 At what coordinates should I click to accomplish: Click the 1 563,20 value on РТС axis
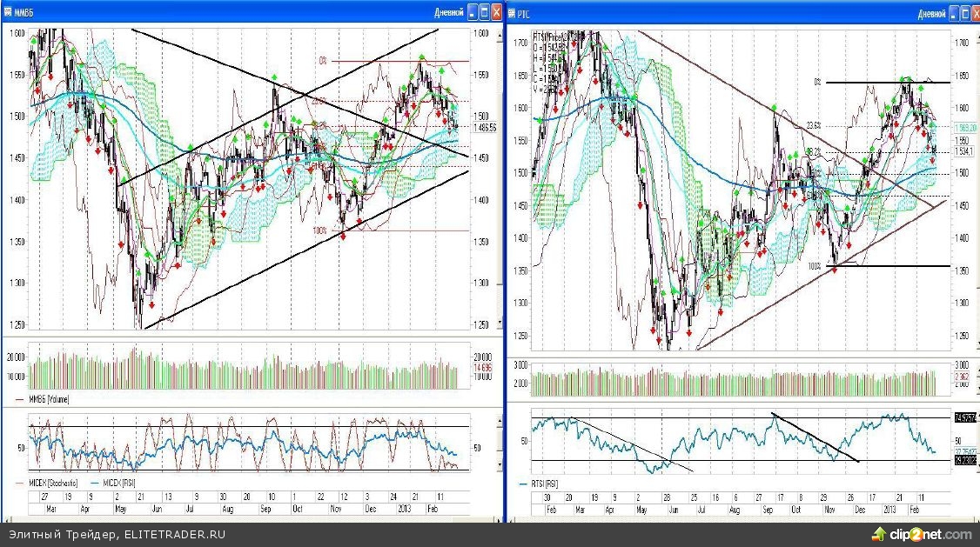point(965,127)
